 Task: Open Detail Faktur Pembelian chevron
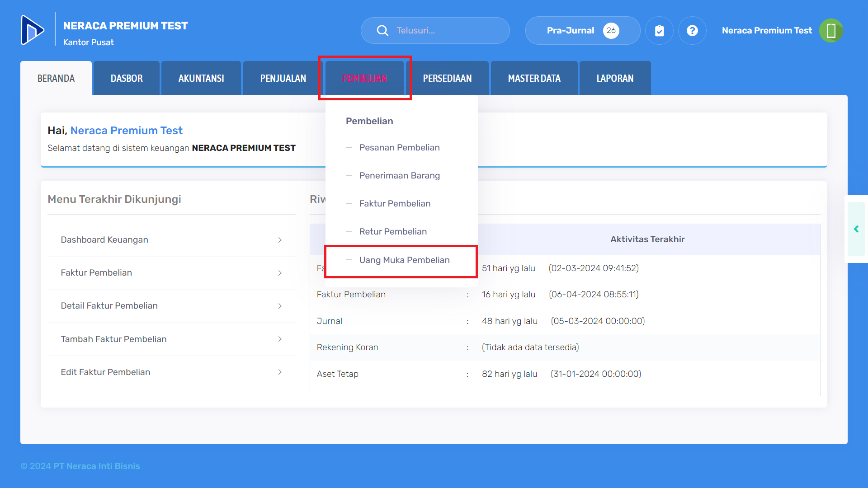coord(280,306)
